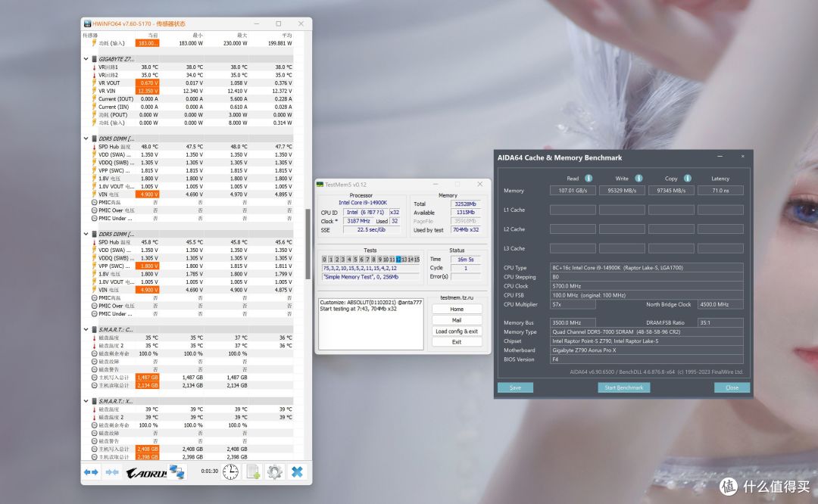Viewport: 818px width, 504px height.
Task: Collapse the S.M.A.R.T.: X sensor group
Action: coord(86,401)
